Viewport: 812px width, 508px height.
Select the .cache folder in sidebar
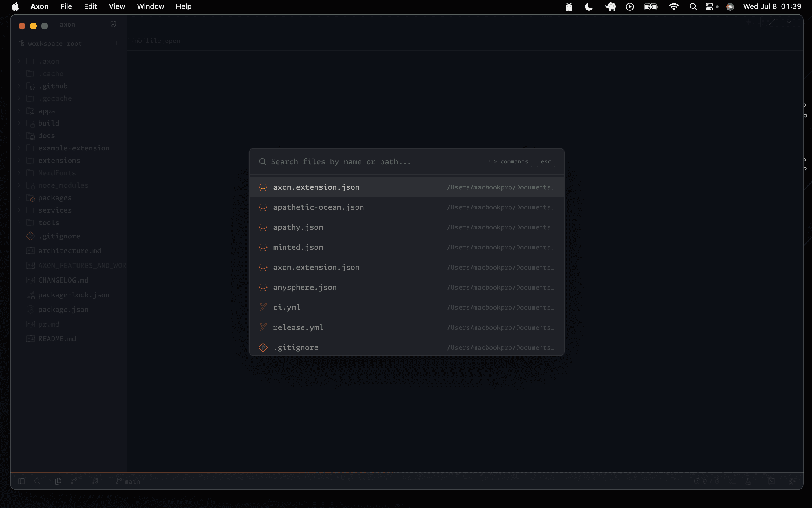click(x=69, y=74)
